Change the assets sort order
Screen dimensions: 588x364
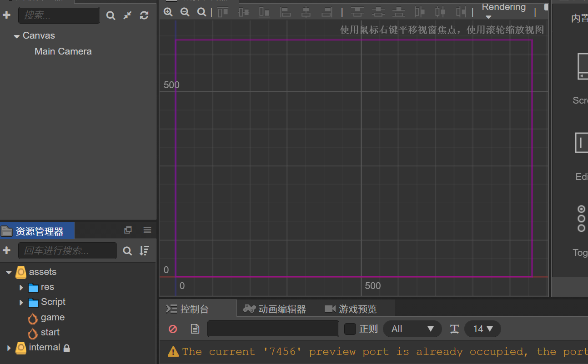pos(144,250)
